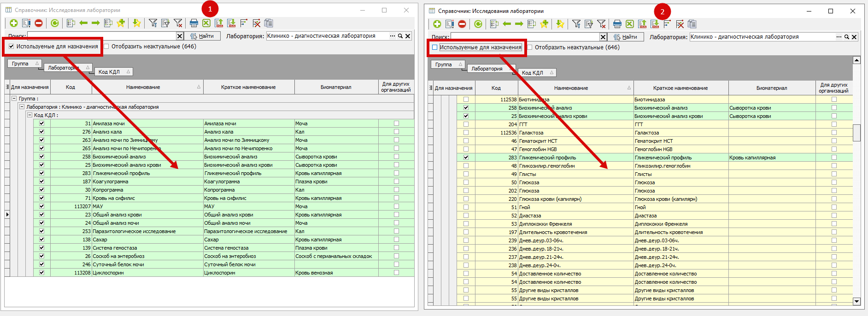Clear search field X in right window
This screenshot has width=868, height=316.
click(x=603, y=37)
